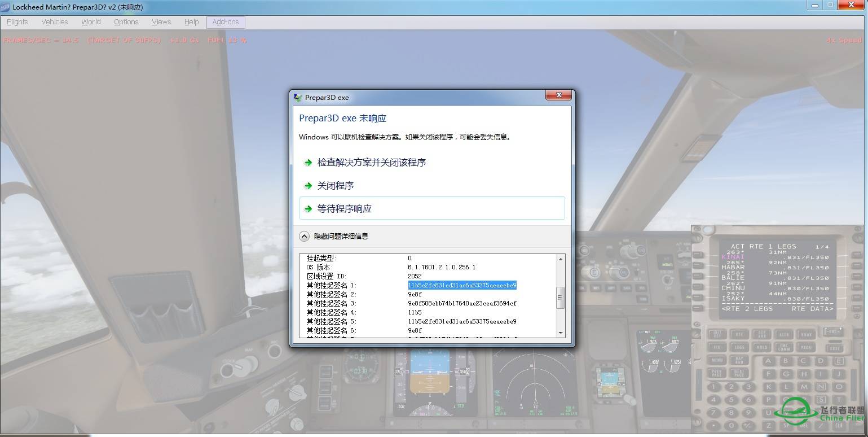Choose 等待程序响应 option

(432, 208)
